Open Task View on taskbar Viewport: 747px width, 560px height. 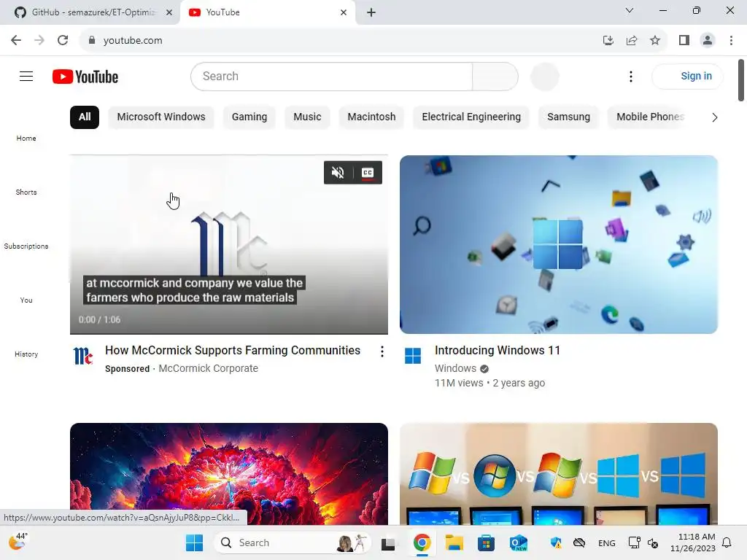click(388, 542)
